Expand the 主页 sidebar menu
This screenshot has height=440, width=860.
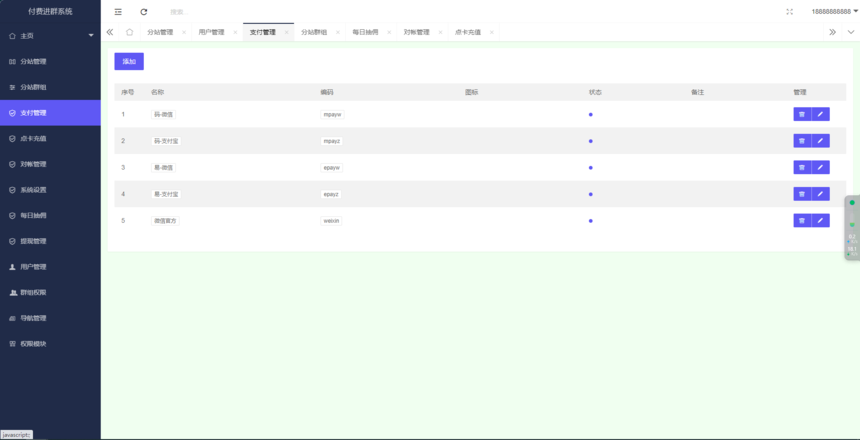click(x=50, y=36)
